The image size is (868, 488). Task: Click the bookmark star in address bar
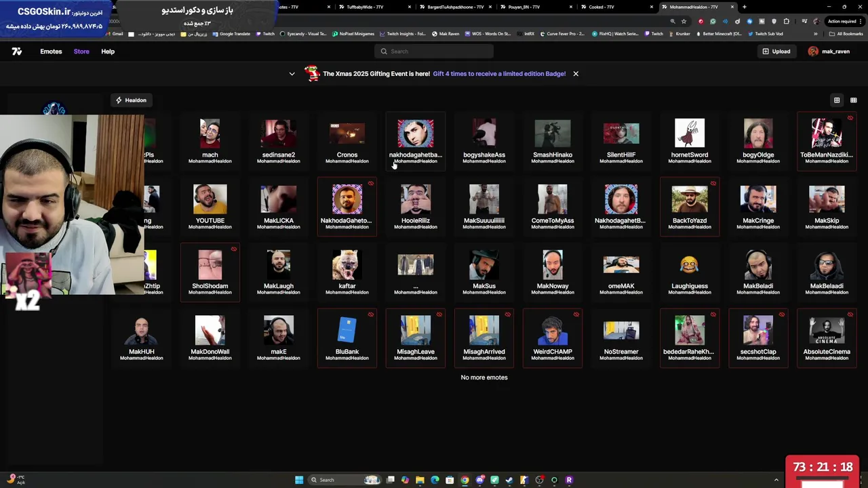pyautogui.click(x=684, y=21)
